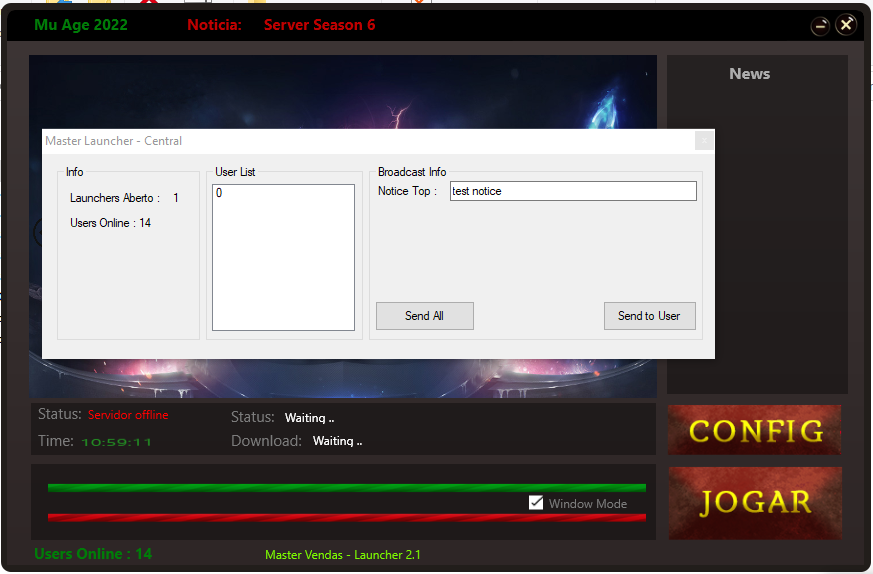The width and height of the screenshot is (873, 574).
Task: Click the Server Season 6 notice text
Action: 320,25
